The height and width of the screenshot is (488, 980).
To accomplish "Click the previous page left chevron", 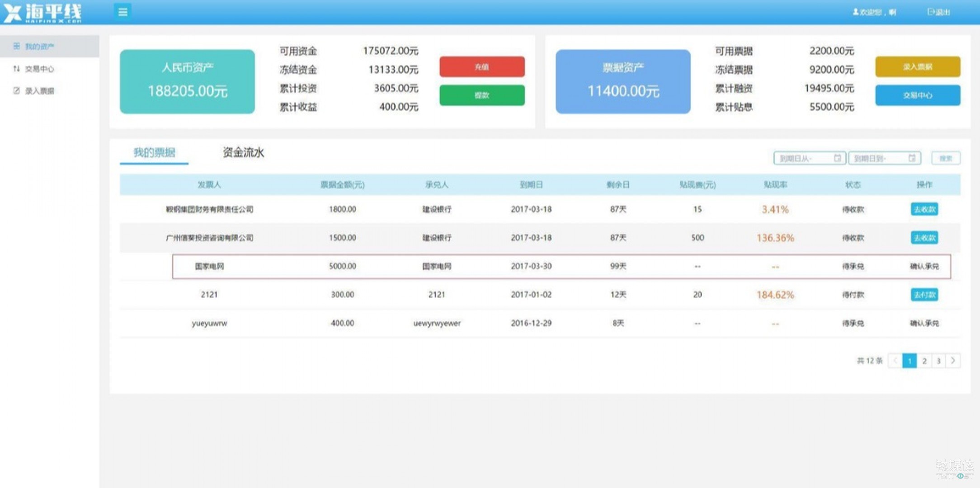I will (x=895, y=361).
